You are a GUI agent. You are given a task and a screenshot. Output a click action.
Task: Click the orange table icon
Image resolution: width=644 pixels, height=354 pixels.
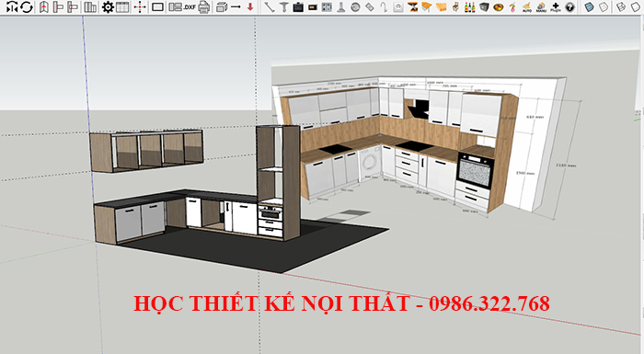click(x=427, y=6)
